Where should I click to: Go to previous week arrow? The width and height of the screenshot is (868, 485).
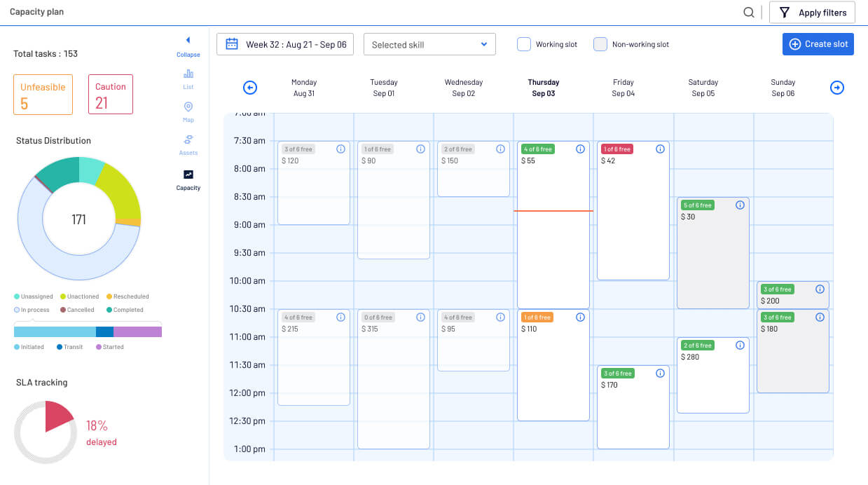point(250,88)
